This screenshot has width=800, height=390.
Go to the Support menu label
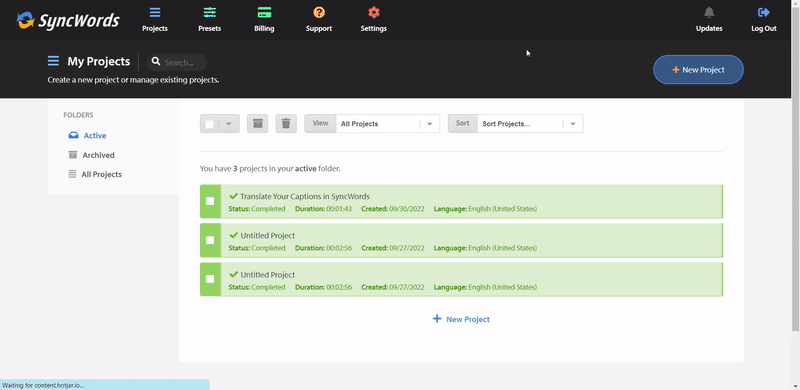pyautogui.click(x=319, y=29)
